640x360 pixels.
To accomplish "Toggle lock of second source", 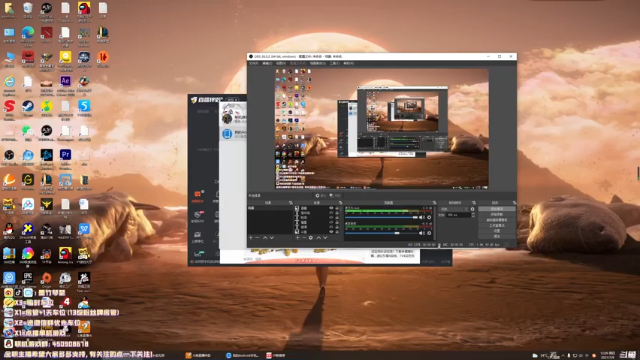I will (x=337, y=213).
